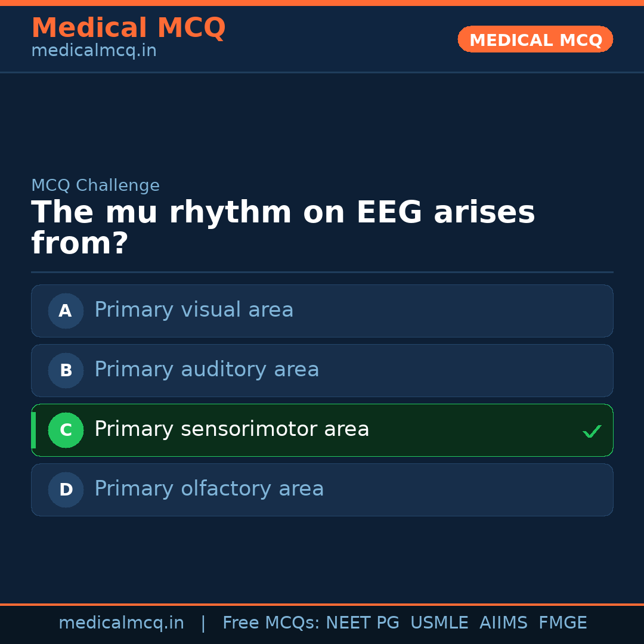Select the "Primary sensorimotor area" answer text
644x644 pixels.
[x=231, y=429]
